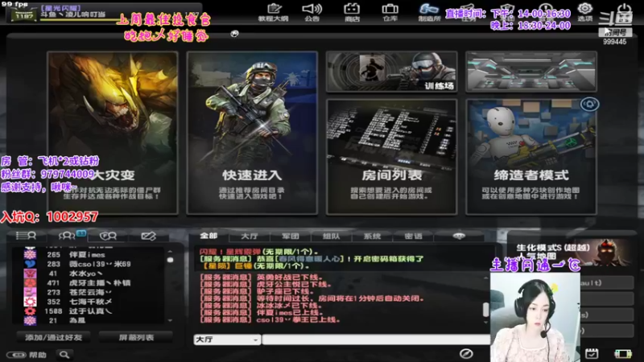Select the 军团 chat tab
The width and height of the screenshot is (644, 362).
pyautogui.click(x=290, y=236)
